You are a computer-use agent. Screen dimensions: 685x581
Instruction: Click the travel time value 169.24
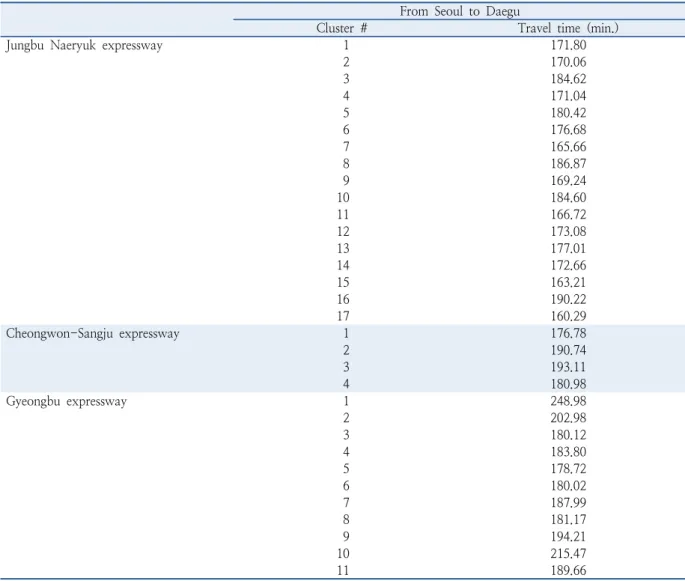coord(568,180)
